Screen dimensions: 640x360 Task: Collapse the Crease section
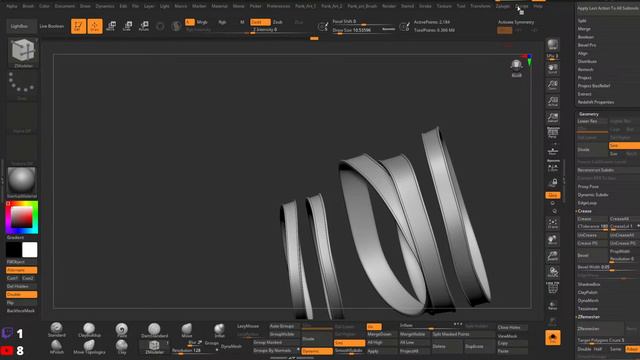[584, 211]
